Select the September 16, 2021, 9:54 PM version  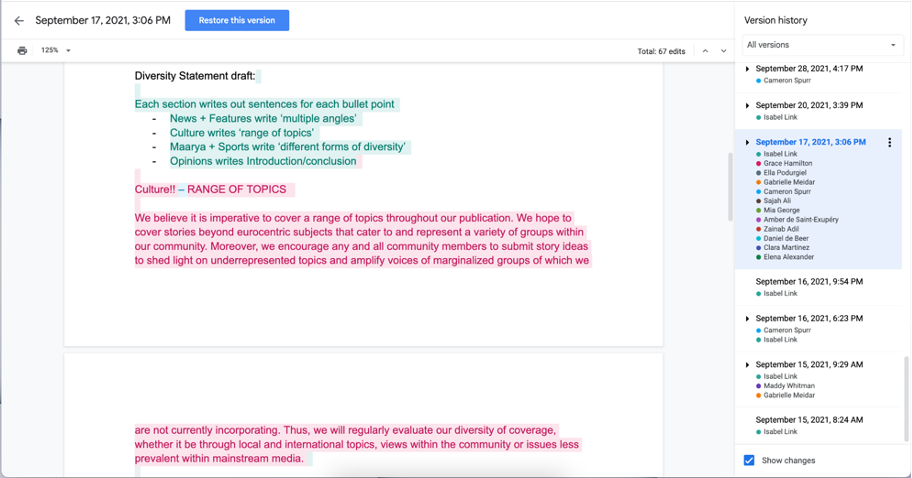point(808,281)
